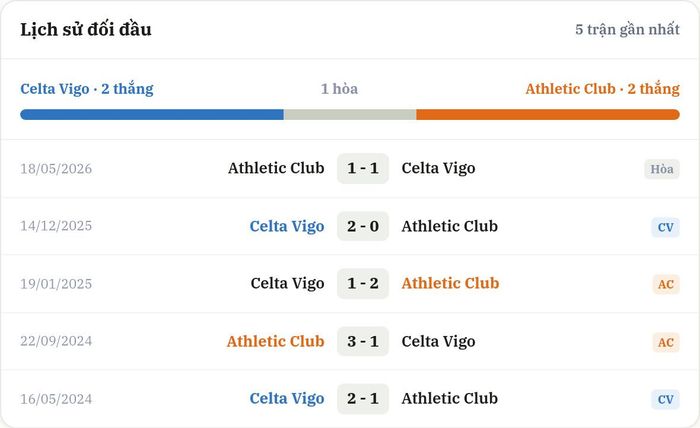The image size is (700, 428).
Task: Click the AC badge for 22/09/2024 match
Action: click(x=665, y=342)
